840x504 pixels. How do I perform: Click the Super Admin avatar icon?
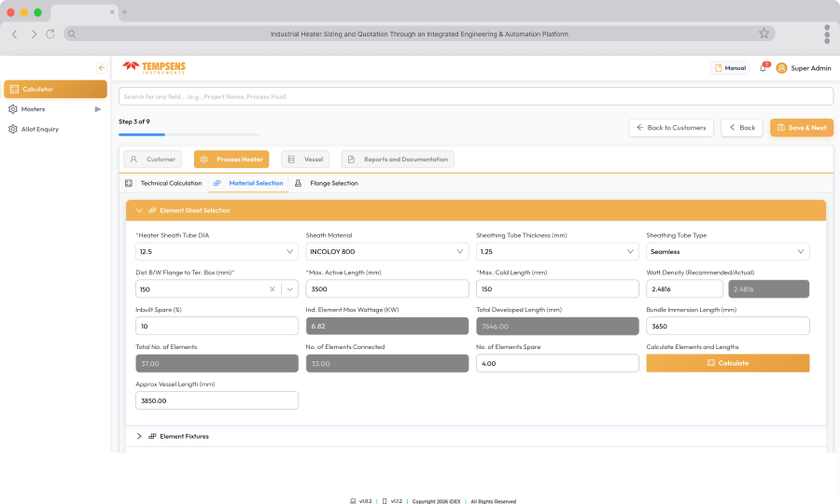[781, 68]
